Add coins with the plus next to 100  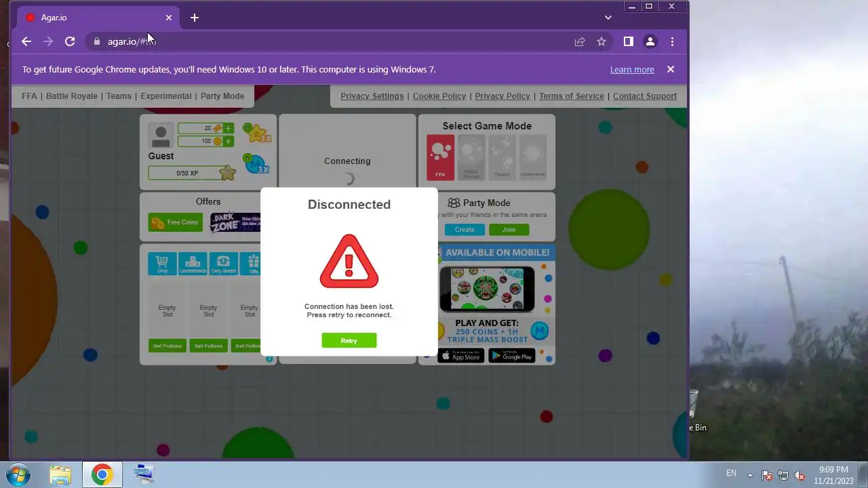[228, 141]
